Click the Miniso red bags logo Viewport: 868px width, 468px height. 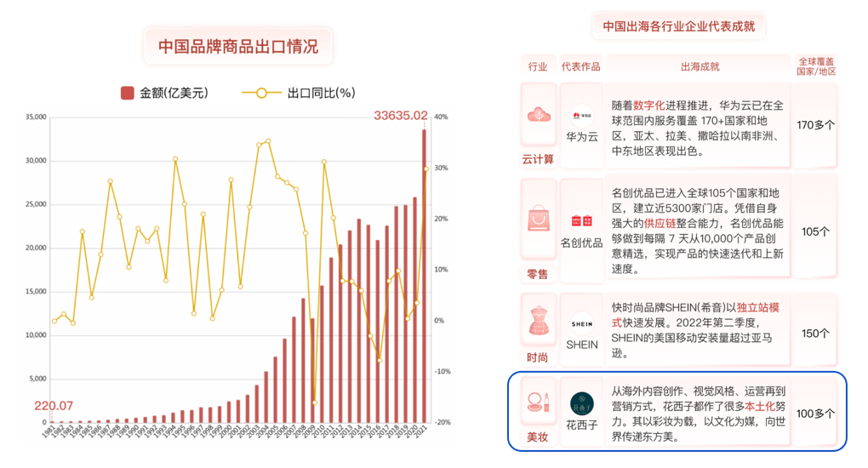pos(582,221)
